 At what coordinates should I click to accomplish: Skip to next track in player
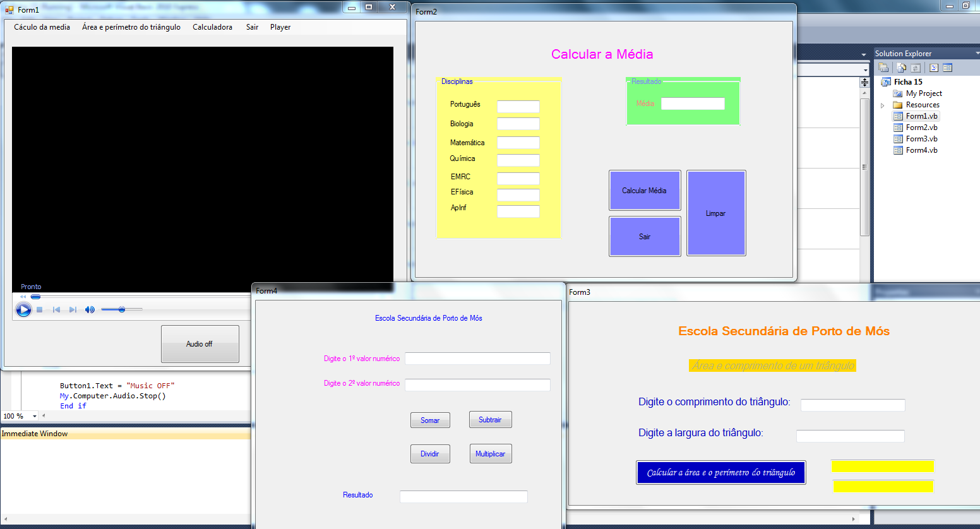tap(73, 310)
